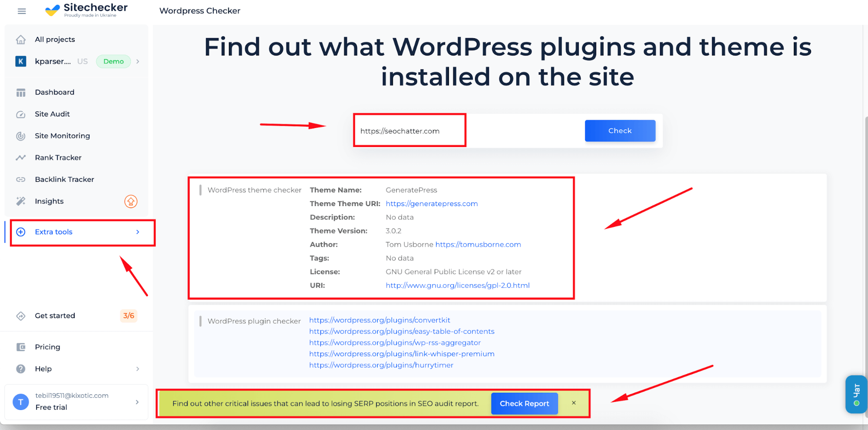Click the WordPress plugin checker label

click(x=254, y=321)
